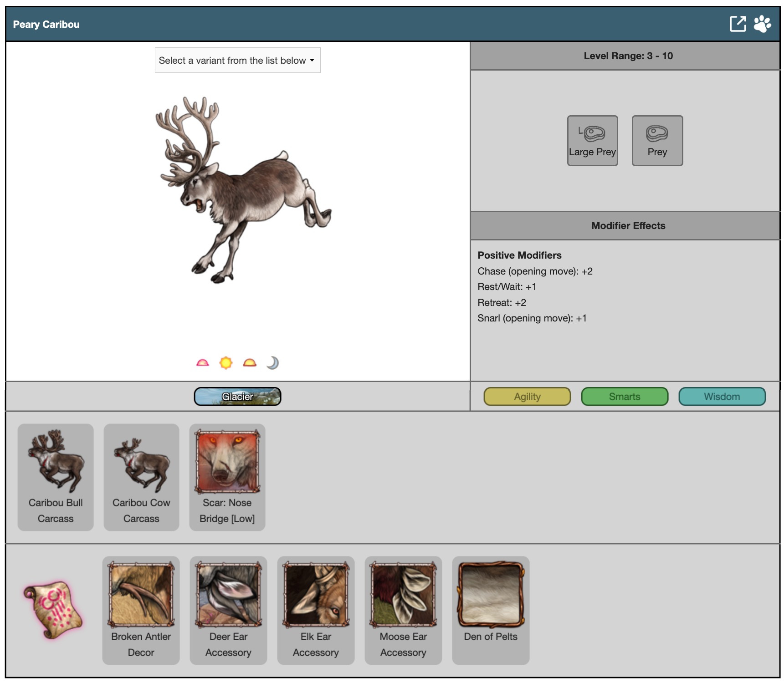Click the daytime sun icon
Image resolution: width=784 pixels, height=683 pixels.
[x=226, y=363]
